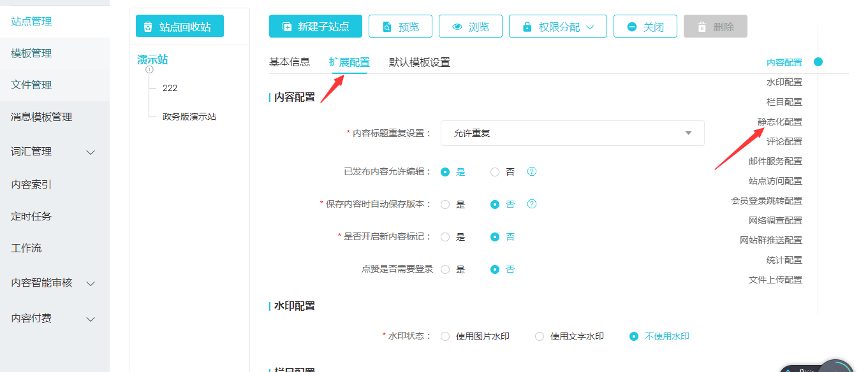Screen dimensions: 868x372
Task: Expand the 词汇管理 sidebar menu
Action: coord(91,152)
